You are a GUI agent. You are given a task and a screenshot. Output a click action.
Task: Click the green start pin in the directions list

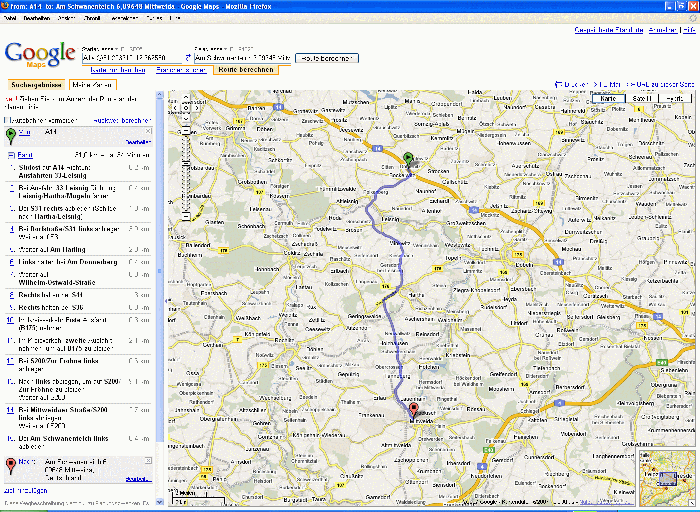point(11,136)
